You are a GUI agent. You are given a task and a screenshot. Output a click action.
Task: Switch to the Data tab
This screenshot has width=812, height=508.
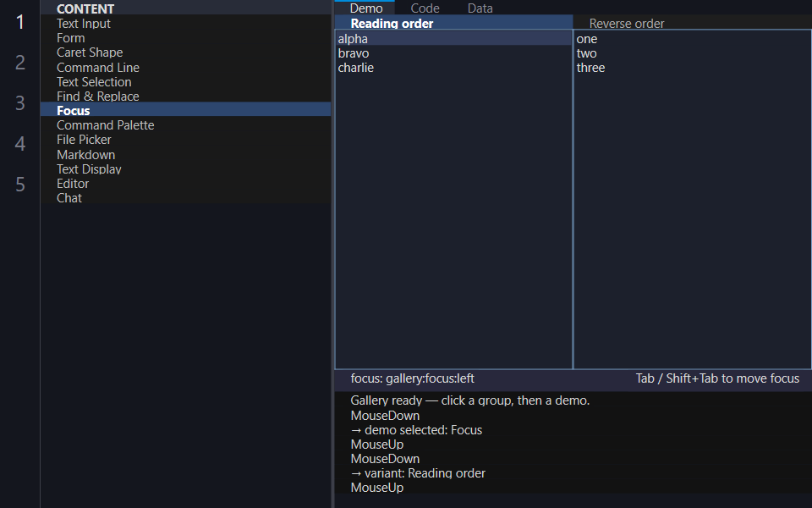click(480, 8)
